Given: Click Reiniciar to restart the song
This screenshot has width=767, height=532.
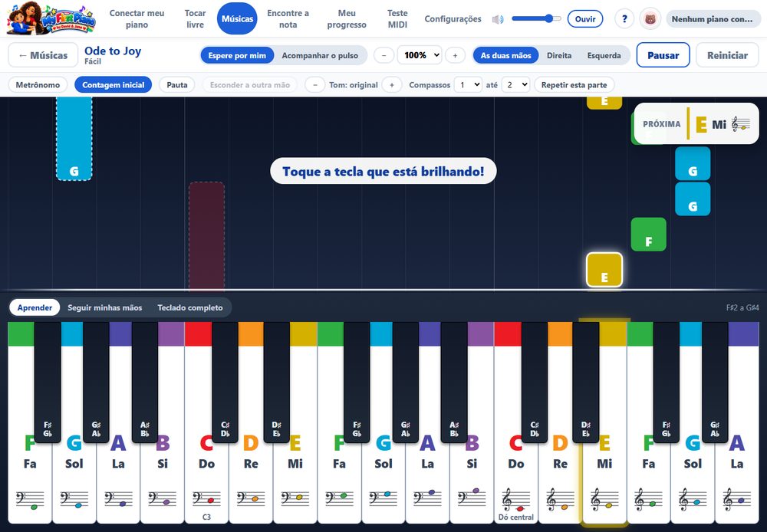Looking at the screenshot, I should coord(727,55).
